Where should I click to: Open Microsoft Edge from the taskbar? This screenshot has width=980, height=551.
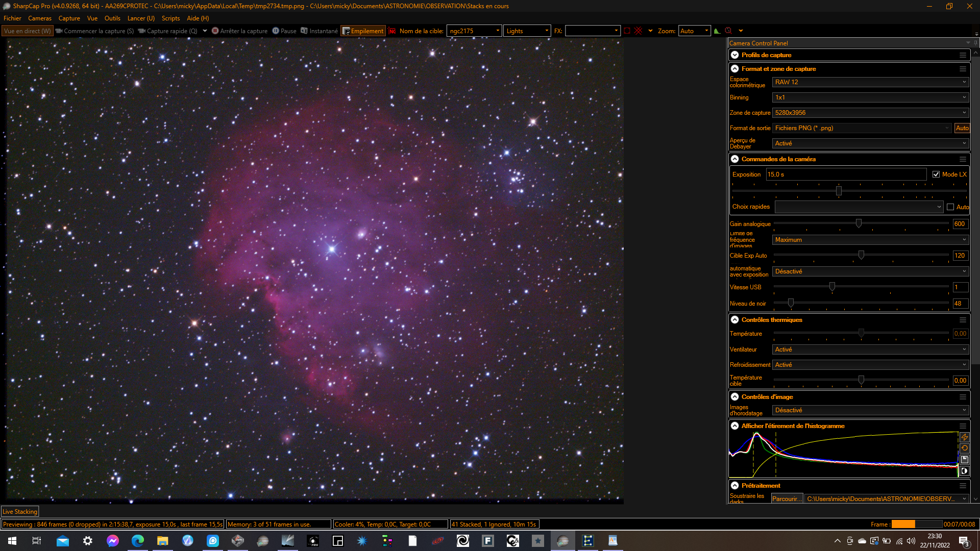138,541
